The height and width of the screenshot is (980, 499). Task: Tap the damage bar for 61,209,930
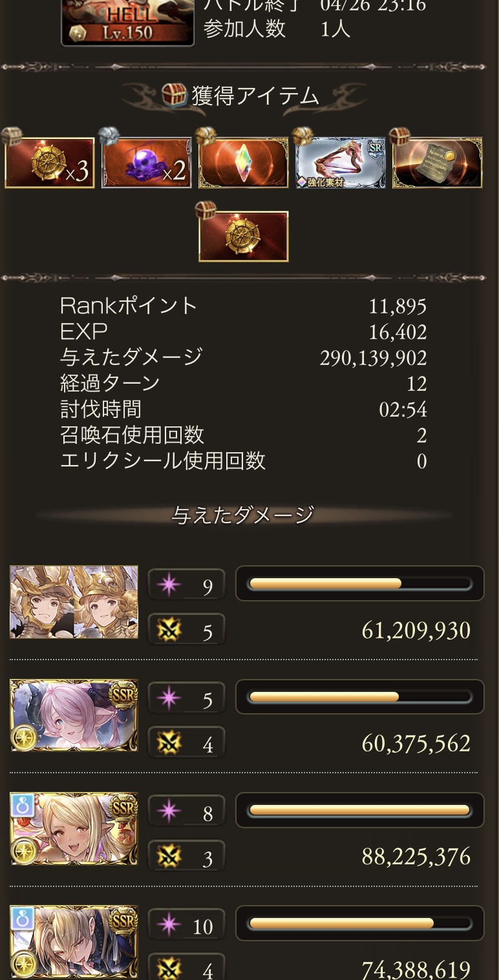click(360, 584)
